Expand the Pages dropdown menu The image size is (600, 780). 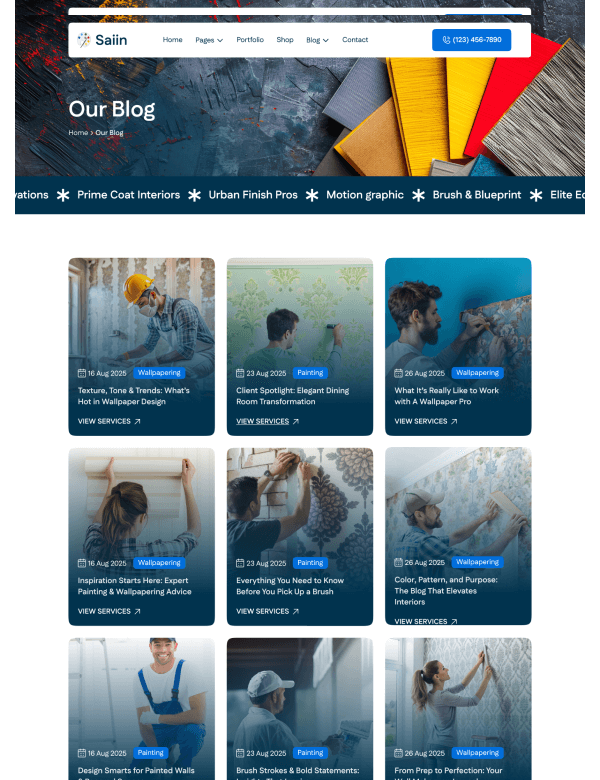209,40
